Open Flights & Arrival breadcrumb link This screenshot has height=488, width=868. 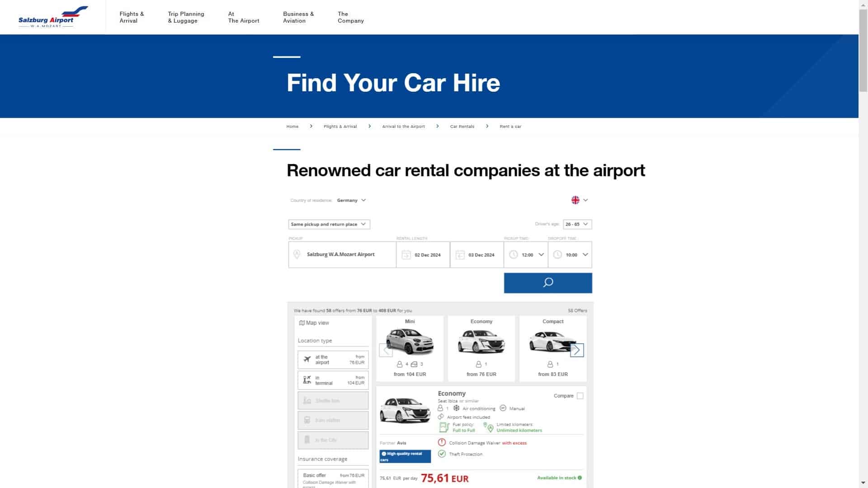pyautogui.click(x=340, y=127)
